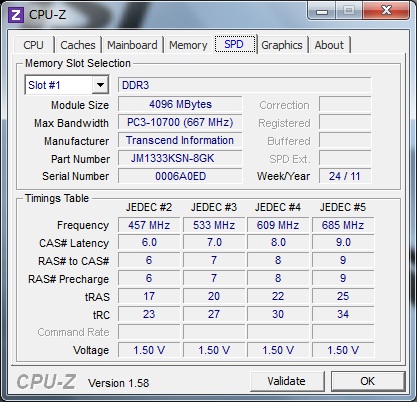Minimize the CPU-Z window
Screen dimensions: 417x402
pyautogui.click(x=322, y=11)
